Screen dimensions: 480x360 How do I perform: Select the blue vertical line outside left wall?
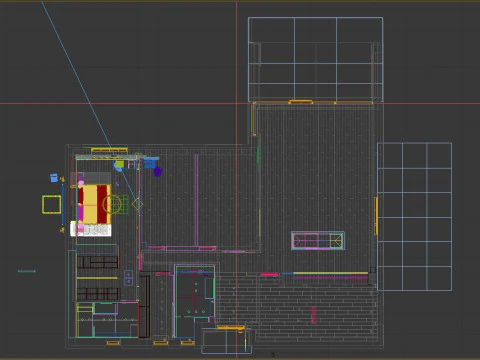(x=63, y=204)
